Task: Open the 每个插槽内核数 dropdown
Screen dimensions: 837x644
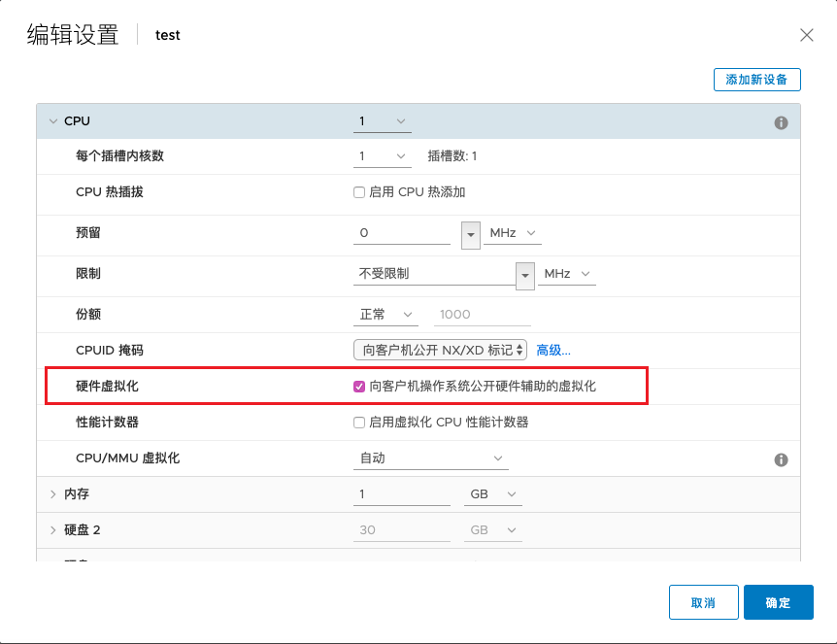Action: (383, 156)
